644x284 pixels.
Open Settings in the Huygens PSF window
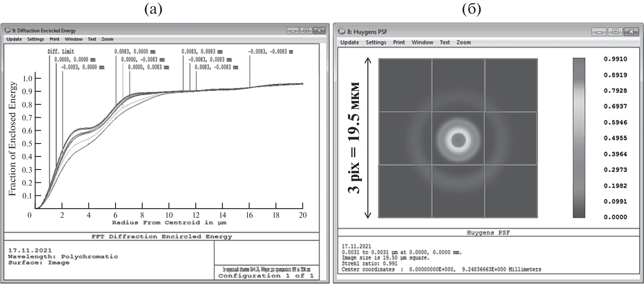[376, 42]
